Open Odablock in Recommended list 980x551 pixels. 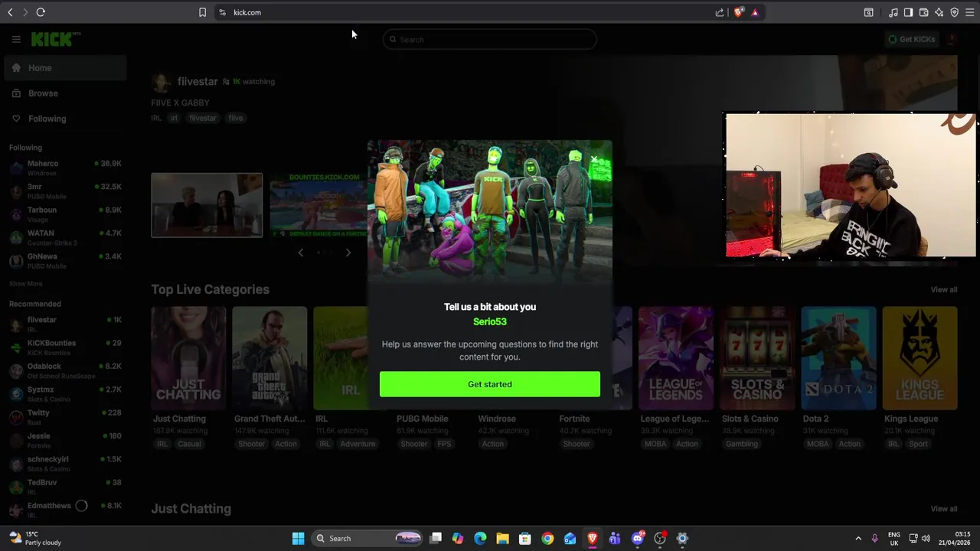point(65,370)
